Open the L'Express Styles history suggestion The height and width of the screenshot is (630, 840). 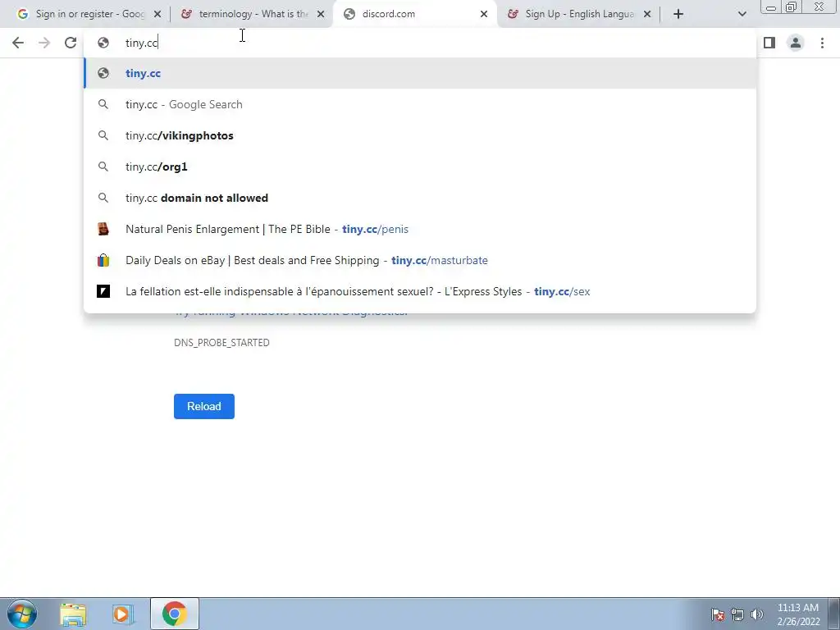pyautogui.click(x=420, y=291)
